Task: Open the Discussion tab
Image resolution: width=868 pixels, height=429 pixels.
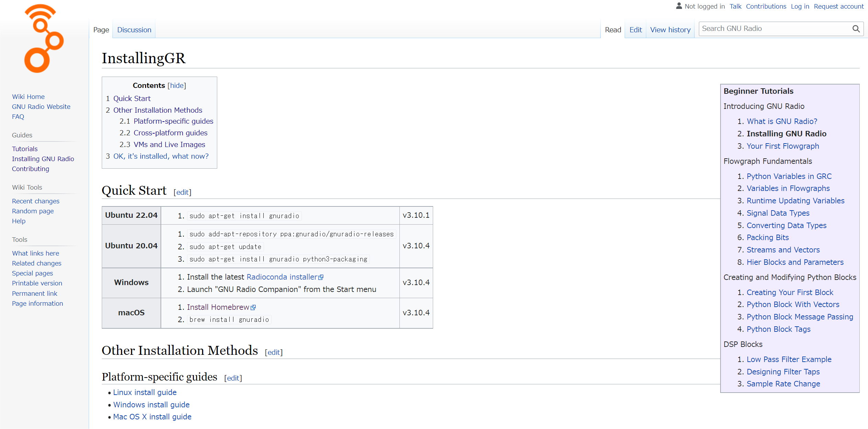Action: pos(134,30)
